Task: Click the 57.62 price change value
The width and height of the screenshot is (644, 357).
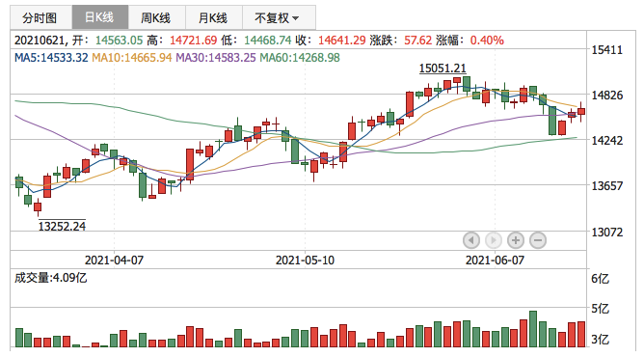Action: (418, 41)
